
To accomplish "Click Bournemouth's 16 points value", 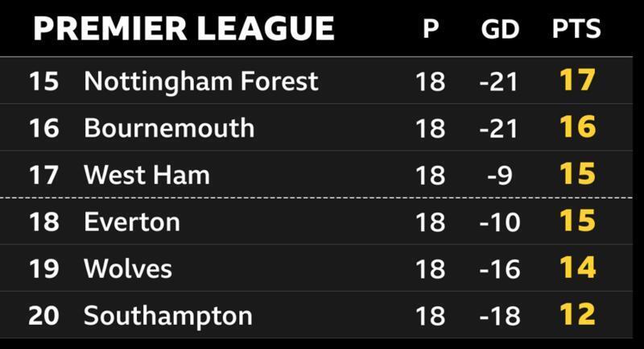I will pos(576,127).
